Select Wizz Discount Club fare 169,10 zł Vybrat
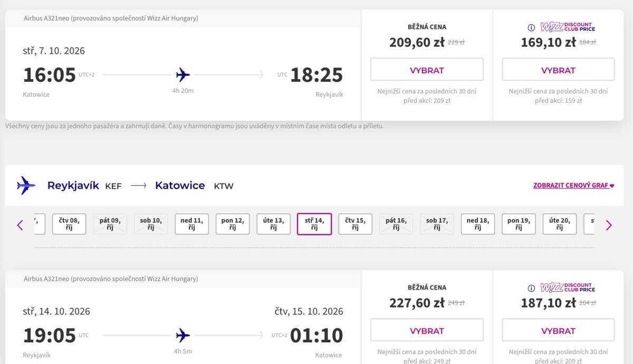The image size is (633, 364). [x=558, y=70]
